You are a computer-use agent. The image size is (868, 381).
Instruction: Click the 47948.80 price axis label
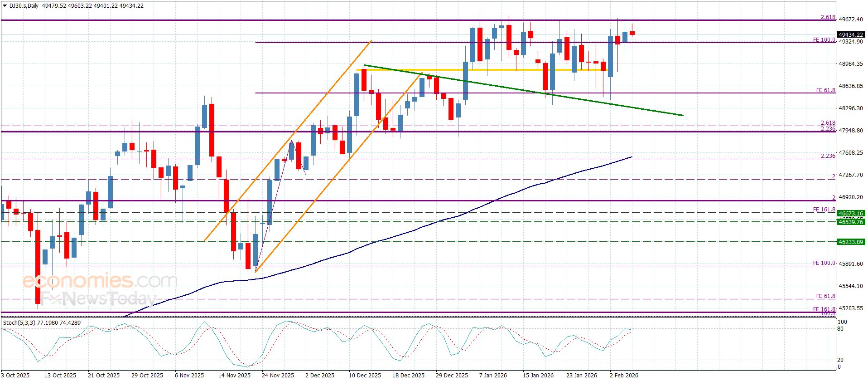coord(851,131)
